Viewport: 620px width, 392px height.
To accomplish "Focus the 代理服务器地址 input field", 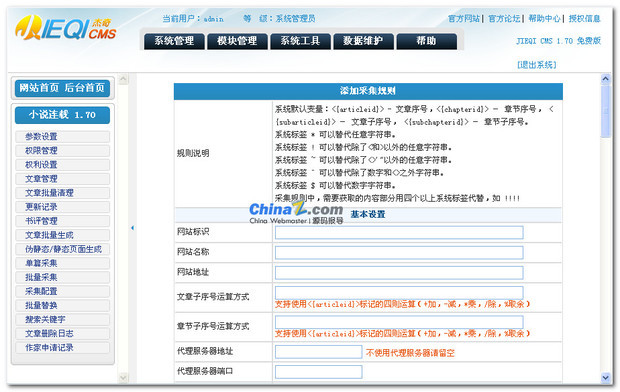I will click(x=319, y=352).
